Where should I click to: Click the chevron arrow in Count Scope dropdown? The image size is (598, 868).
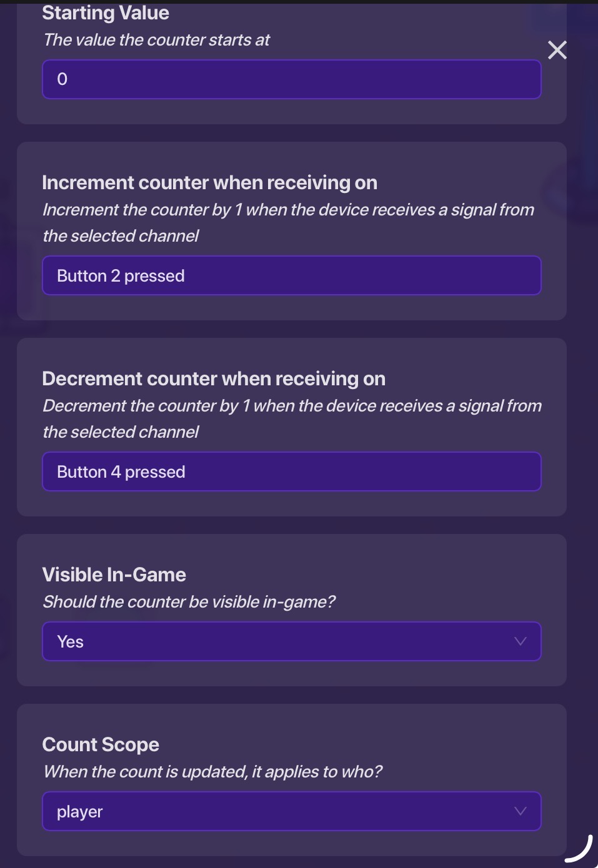point(520,811)
